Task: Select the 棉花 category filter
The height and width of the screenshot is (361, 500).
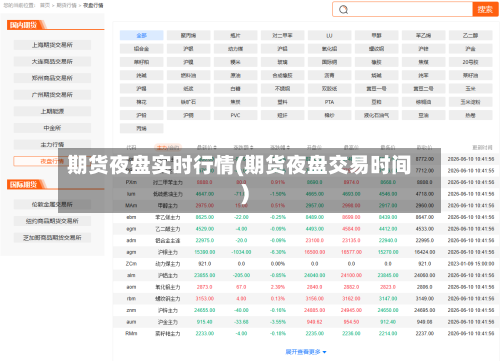Action: (x=142, y=102)
